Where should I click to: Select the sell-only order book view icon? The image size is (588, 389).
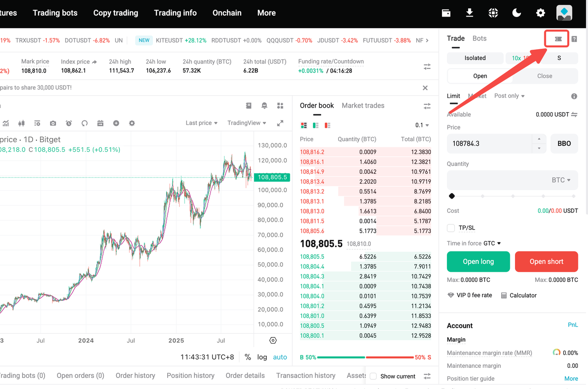pyautogui.click(x=327, y=125)
